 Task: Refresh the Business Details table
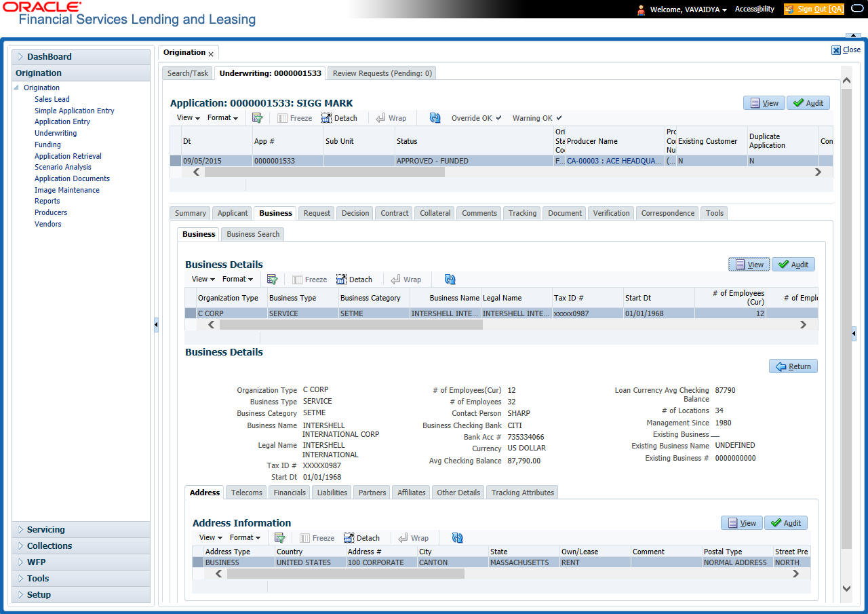pyautogui.click(x=450, y=279)
